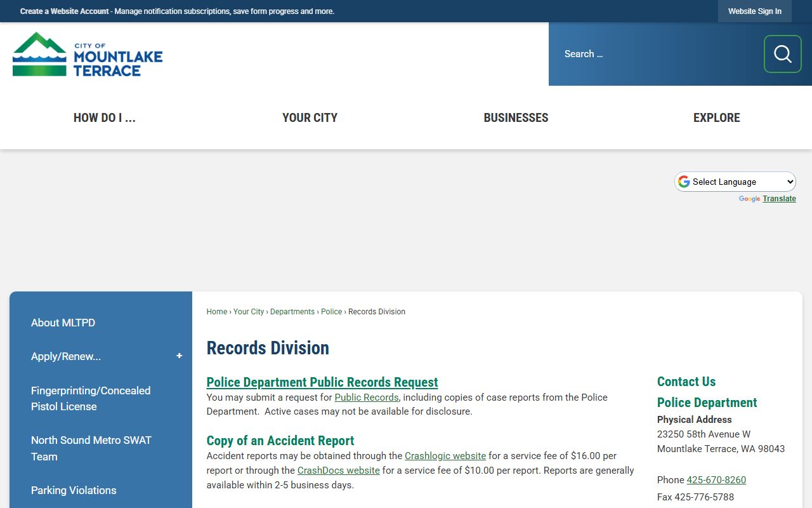Expand the Apply/Renew submenu plus icon
The height and width of the screenshot is (508, 812).
tap(179, 356)
